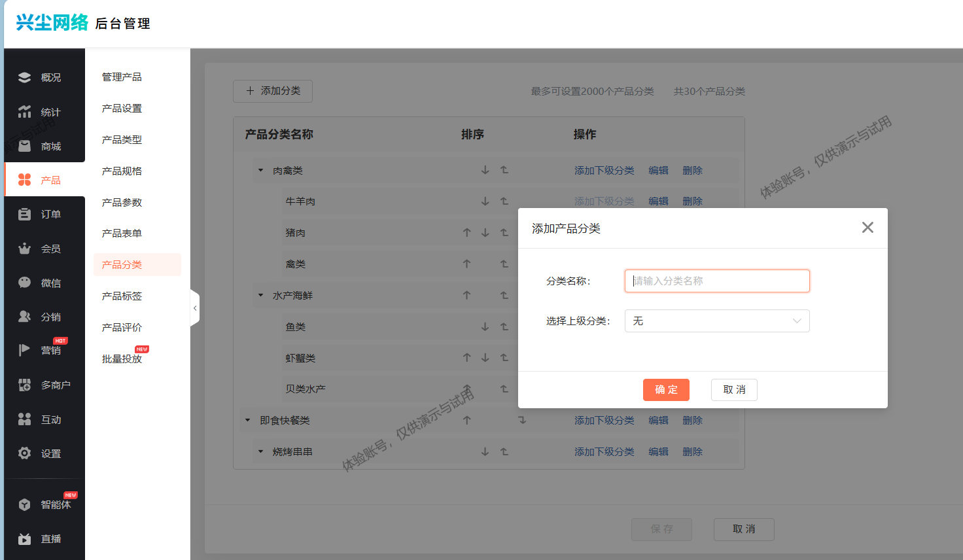Collapse the 水产海鲜 category tree row
This screenshot has width=963, height=560.
260,295
